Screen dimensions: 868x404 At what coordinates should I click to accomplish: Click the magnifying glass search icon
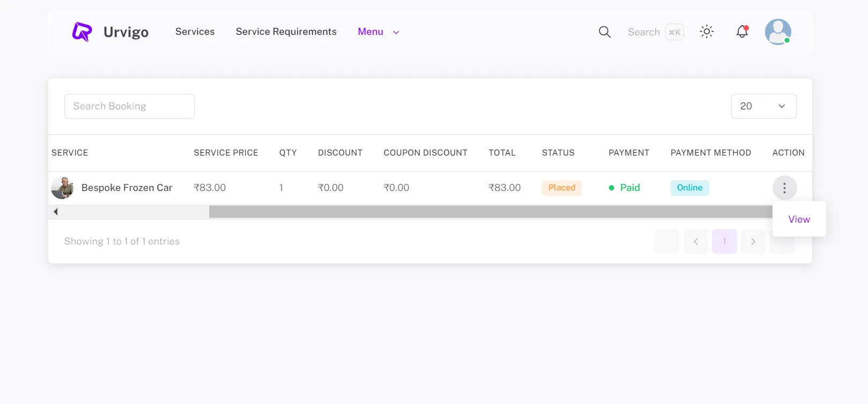click(605, 32)
